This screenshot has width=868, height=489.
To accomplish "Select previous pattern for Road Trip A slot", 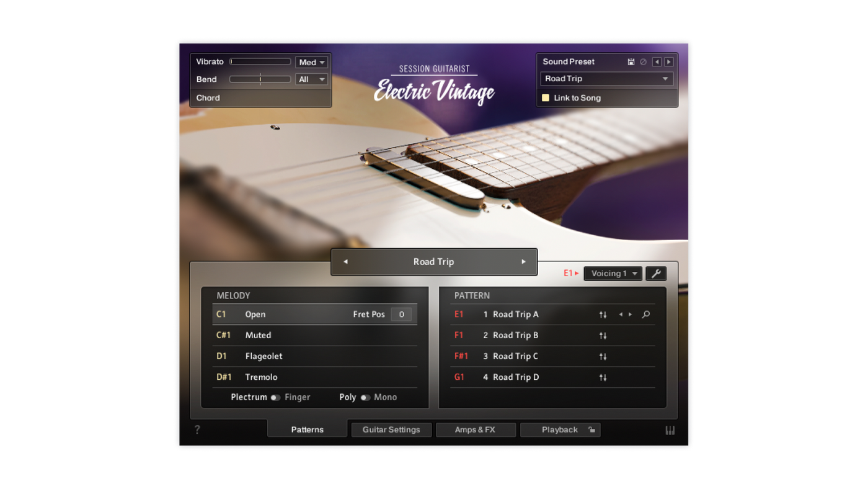I will click(x=621, y=315).
